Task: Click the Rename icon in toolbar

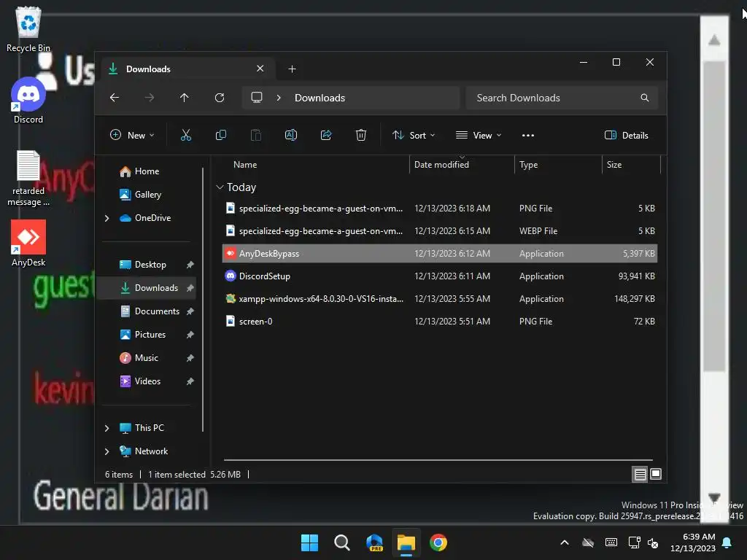Action: click(291, 135)
